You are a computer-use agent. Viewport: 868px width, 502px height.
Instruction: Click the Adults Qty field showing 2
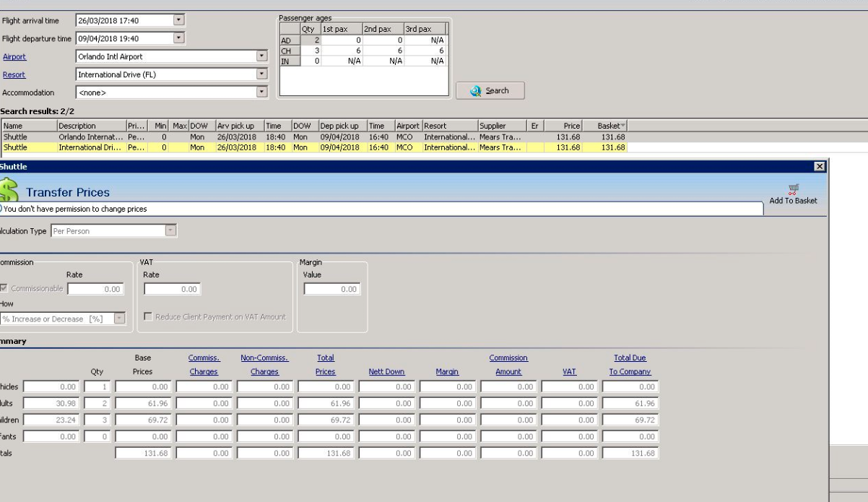96,403
